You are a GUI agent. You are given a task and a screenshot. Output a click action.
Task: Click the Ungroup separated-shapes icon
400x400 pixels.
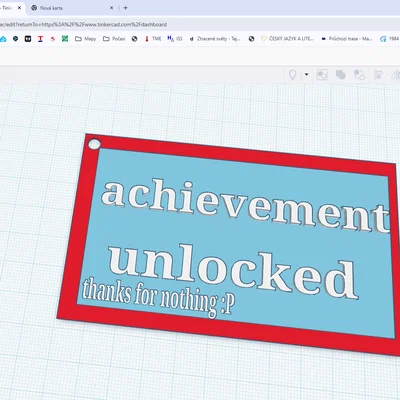[359, 75]
